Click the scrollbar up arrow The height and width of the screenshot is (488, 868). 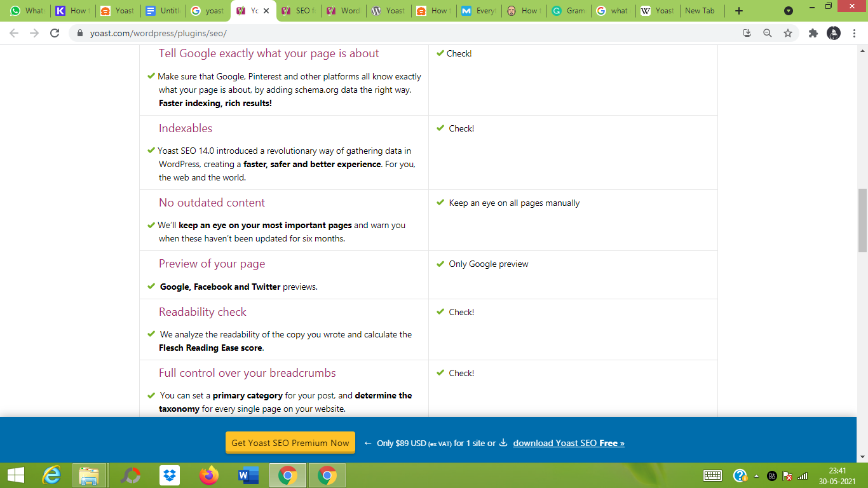[x=862, y=50]
